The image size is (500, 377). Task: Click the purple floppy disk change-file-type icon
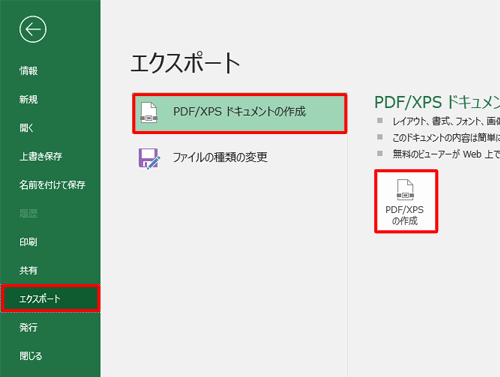pyautogui.click(x=149, y=158)
